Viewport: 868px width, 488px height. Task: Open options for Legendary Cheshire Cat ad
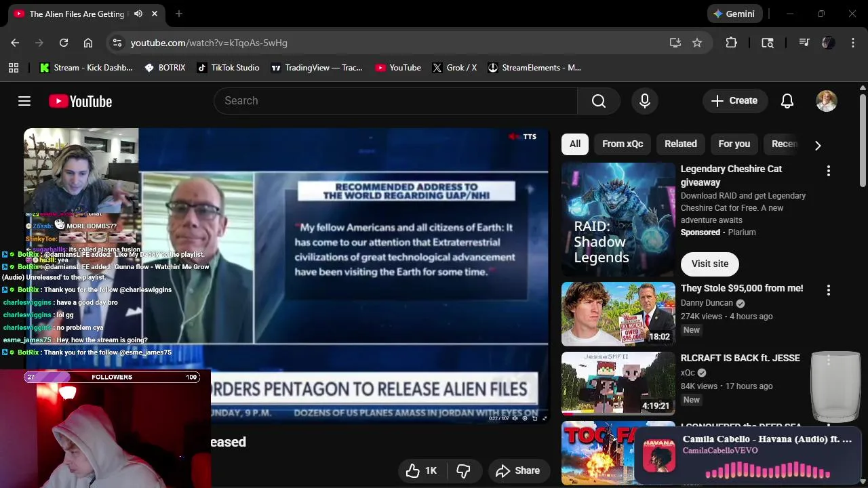tap(828, 171)
